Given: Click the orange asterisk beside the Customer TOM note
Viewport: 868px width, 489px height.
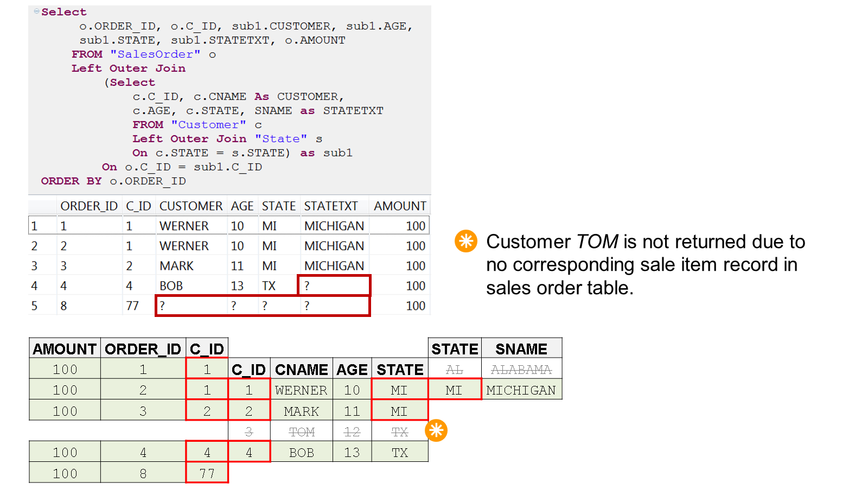Looking at the screenshot, I should tap(465, 242).
